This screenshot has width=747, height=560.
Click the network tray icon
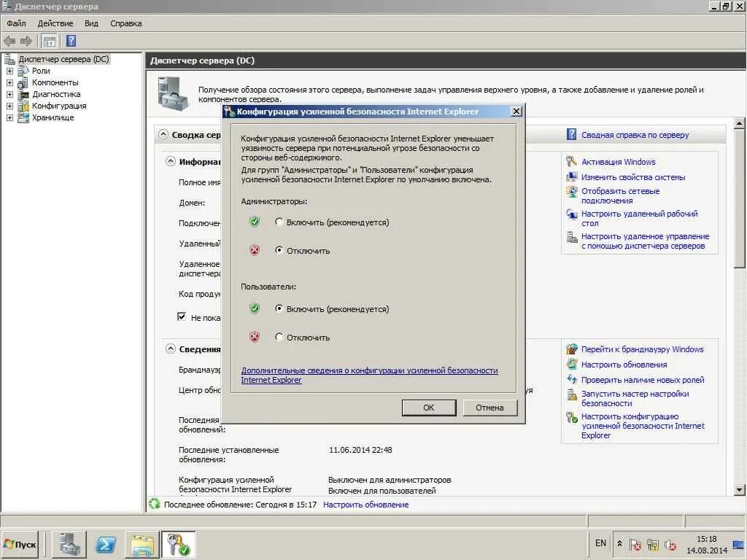(653, 544)
